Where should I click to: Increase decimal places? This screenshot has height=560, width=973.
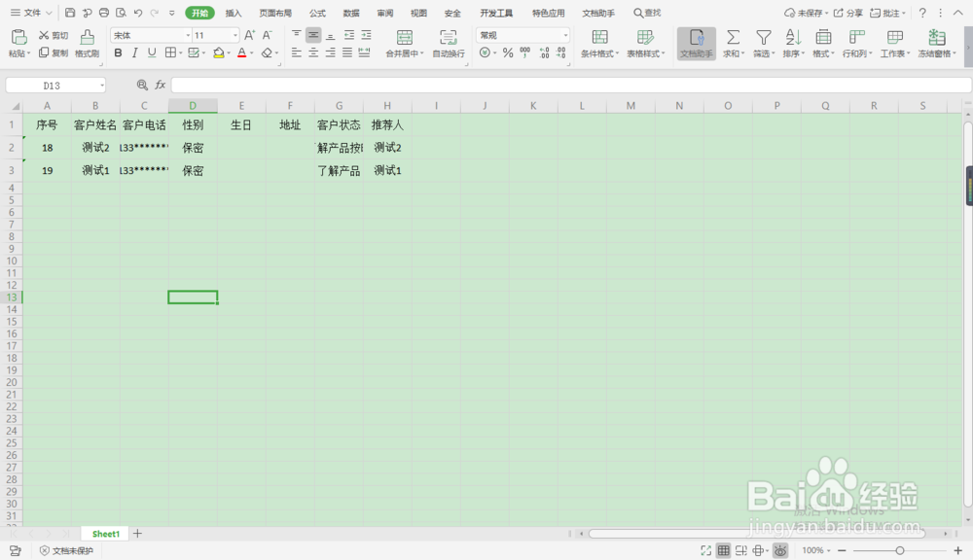pos(544,52)
